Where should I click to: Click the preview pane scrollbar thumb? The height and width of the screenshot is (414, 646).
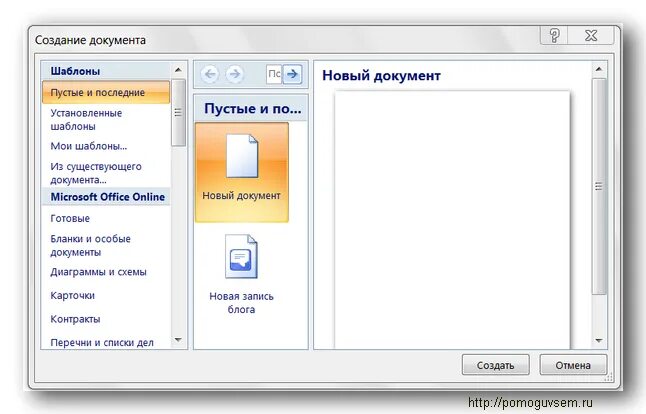pos(599,186)
